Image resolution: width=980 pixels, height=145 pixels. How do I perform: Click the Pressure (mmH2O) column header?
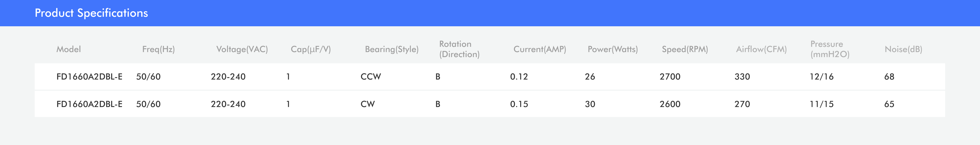pos(830,49)
